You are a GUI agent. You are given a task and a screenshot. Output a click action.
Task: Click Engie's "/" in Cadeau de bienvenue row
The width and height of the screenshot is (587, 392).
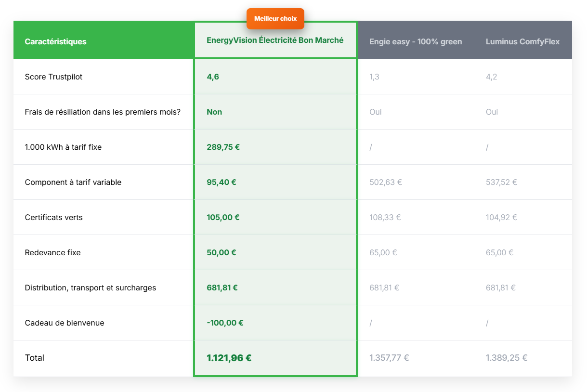click(x=371, y=323)
